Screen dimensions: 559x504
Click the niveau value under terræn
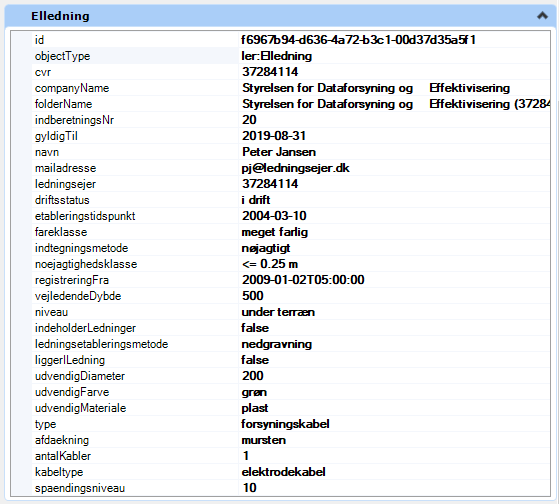(278, 312)
